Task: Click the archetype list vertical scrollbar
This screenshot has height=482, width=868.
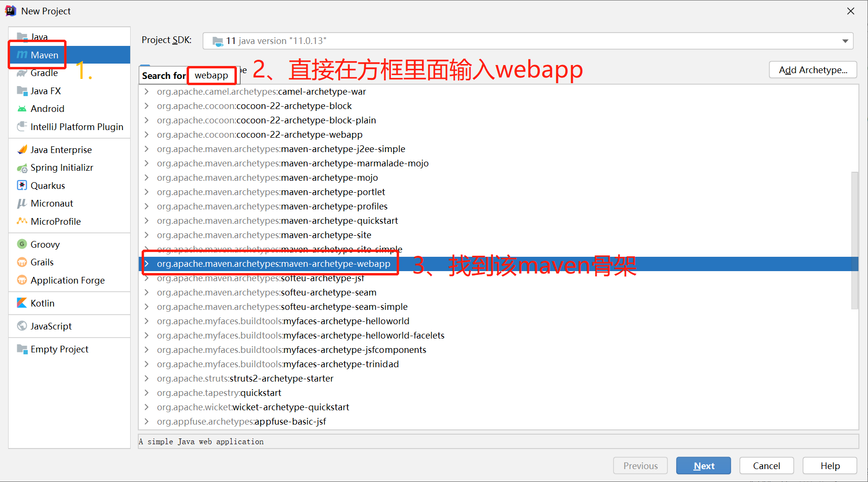Action: (855, 241)
